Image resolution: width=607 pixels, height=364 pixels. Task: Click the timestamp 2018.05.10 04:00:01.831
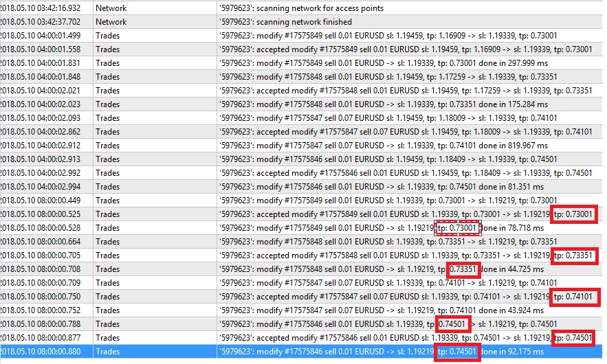click(x=41, y=63)
